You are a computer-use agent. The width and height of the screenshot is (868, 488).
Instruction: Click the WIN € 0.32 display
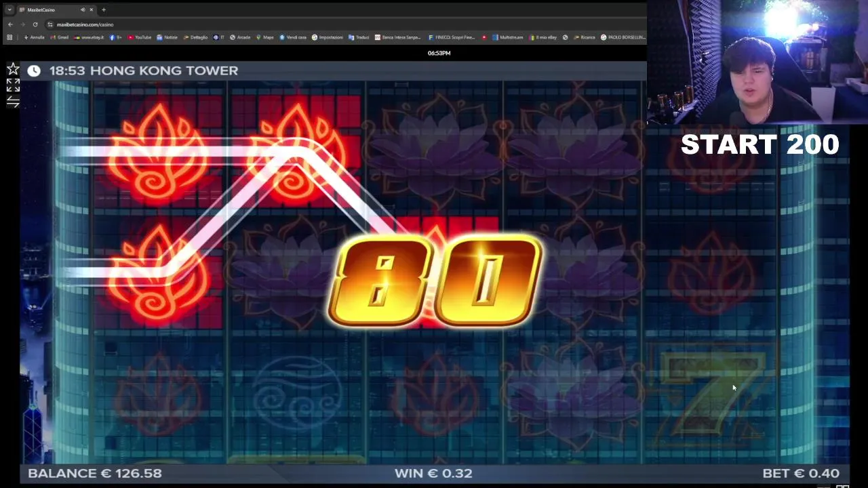[433, 473]
